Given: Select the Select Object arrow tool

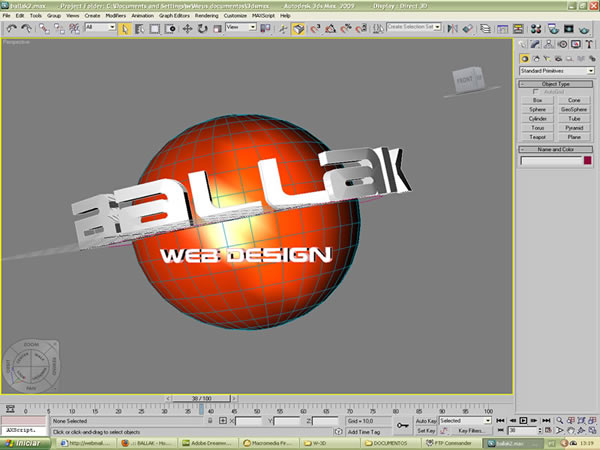Looking at the screenshot, I should click(x=126, y=29).
